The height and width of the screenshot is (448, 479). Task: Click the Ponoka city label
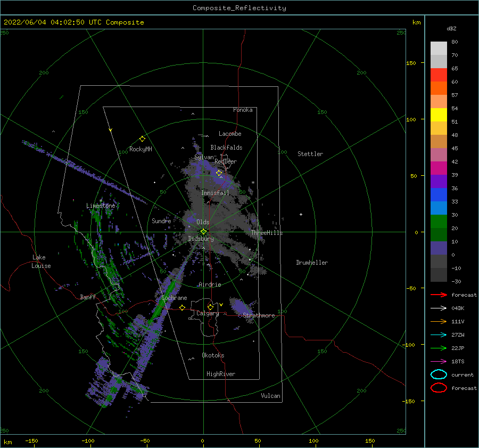[x=243, y=110]
